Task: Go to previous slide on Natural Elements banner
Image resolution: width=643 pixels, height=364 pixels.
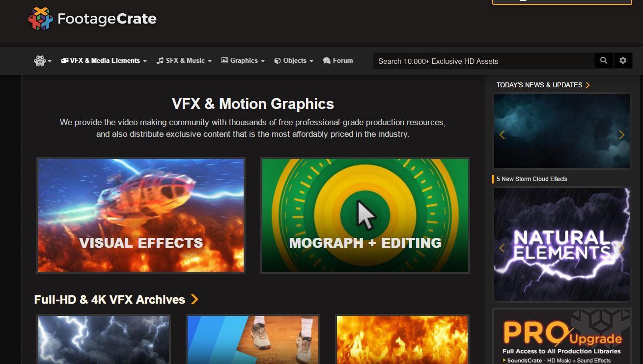Action: tap(502, 248)
